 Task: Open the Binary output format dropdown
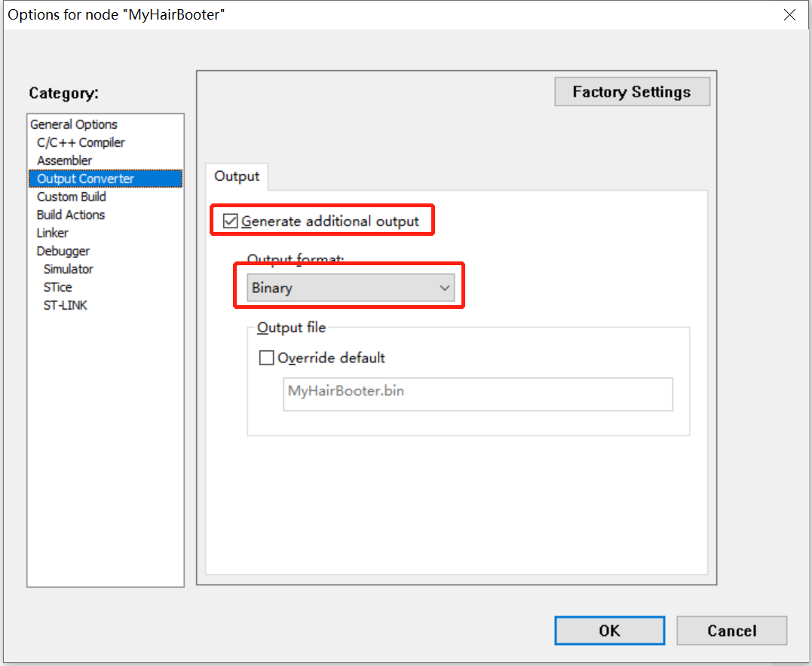[351, 288]
